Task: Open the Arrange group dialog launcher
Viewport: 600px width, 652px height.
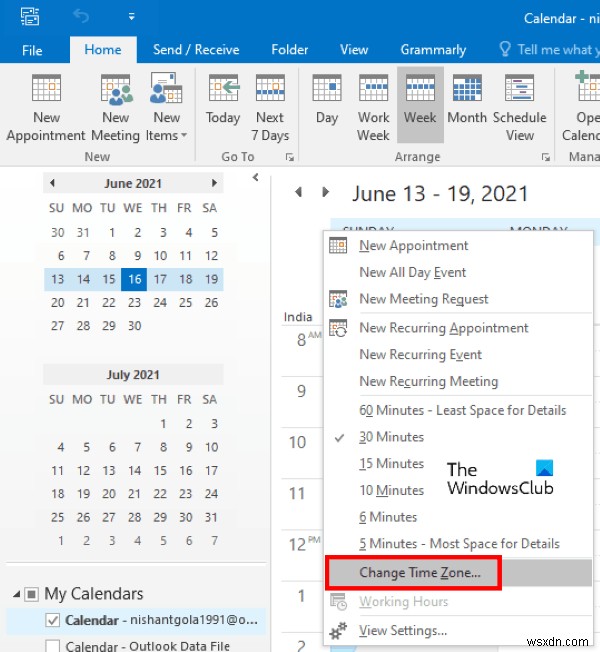Action: 546,157
